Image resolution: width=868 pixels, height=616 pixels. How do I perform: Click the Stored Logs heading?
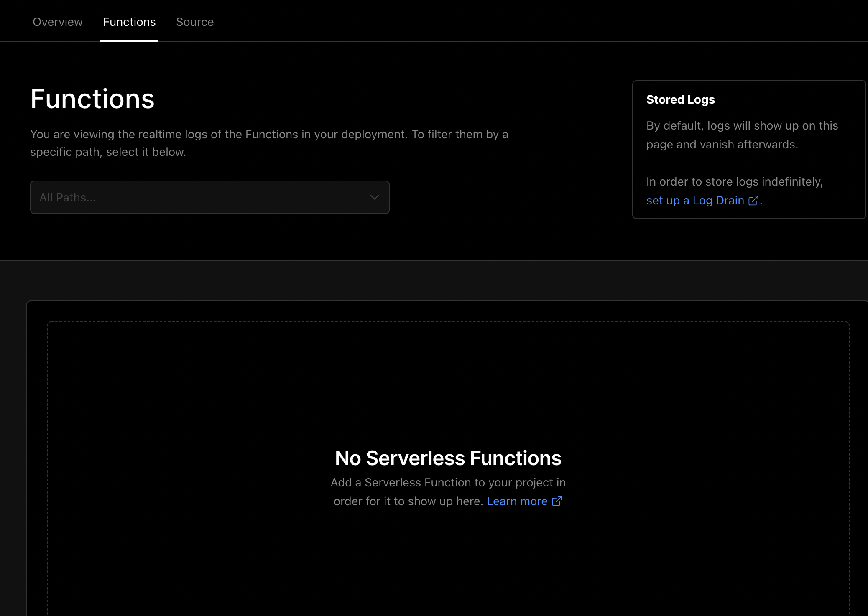(681, 99)
